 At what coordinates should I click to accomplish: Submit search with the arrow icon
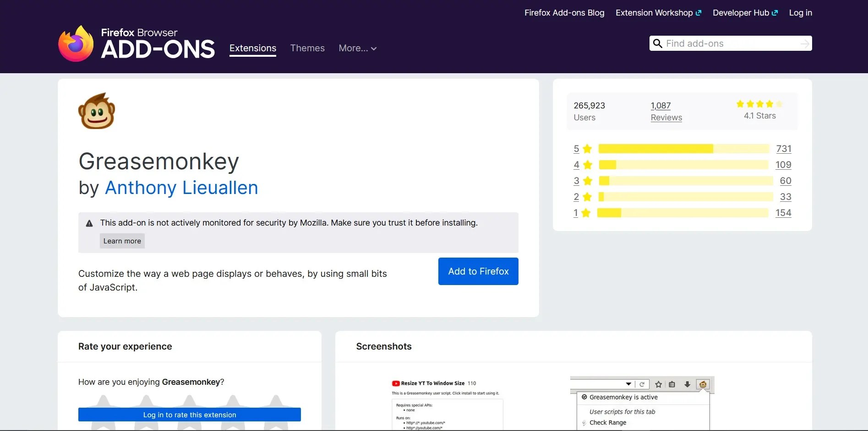[805, 43]
